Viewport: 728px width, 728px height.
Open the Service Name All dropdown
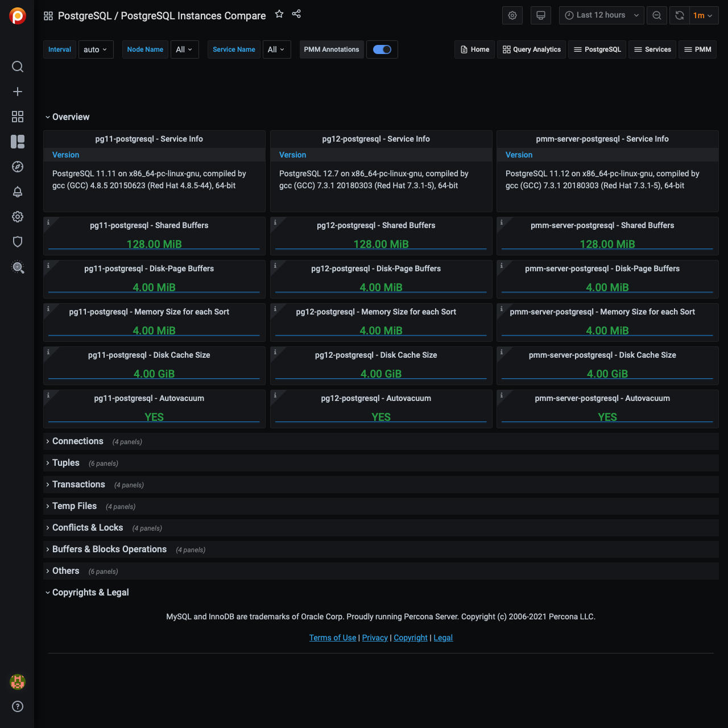click(x=276, y=49)
